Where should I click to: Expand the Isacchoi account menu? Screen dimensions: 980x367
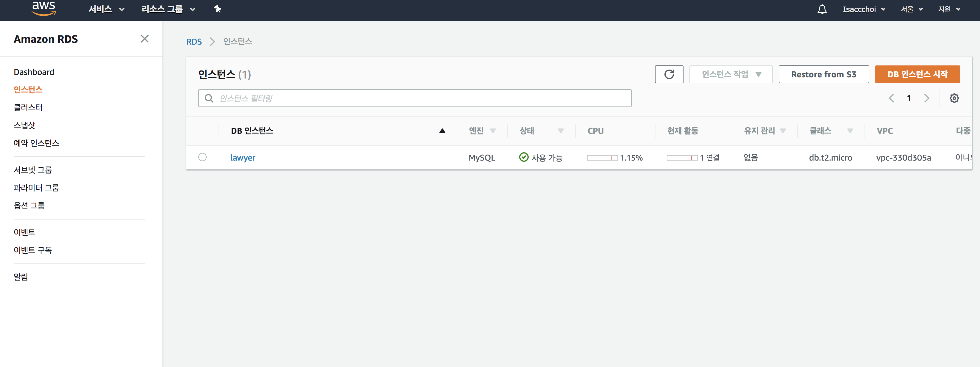864,9
